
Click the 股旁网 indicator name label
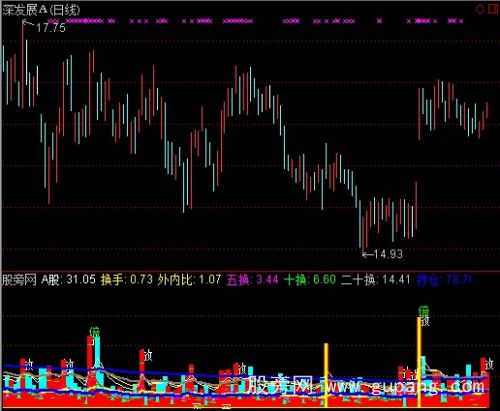point(19,280)
